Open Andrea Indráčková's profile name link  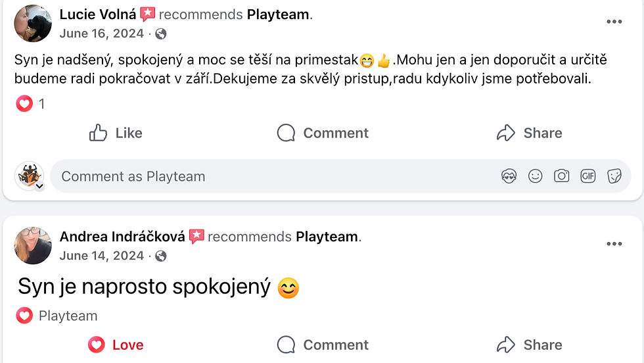tap(122, 237)
